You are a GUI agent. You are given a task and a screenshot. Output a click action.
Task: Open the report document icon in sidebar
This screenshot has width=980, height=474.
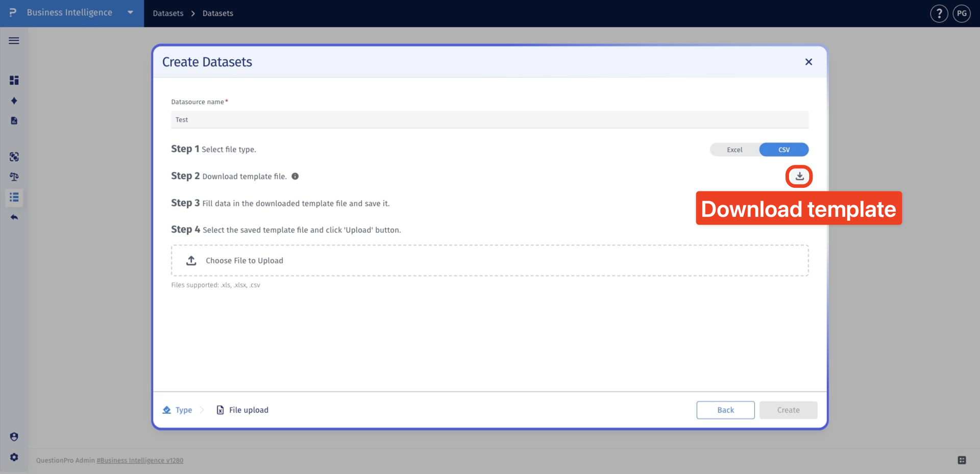pyautogui.click(x=14, y=120)
